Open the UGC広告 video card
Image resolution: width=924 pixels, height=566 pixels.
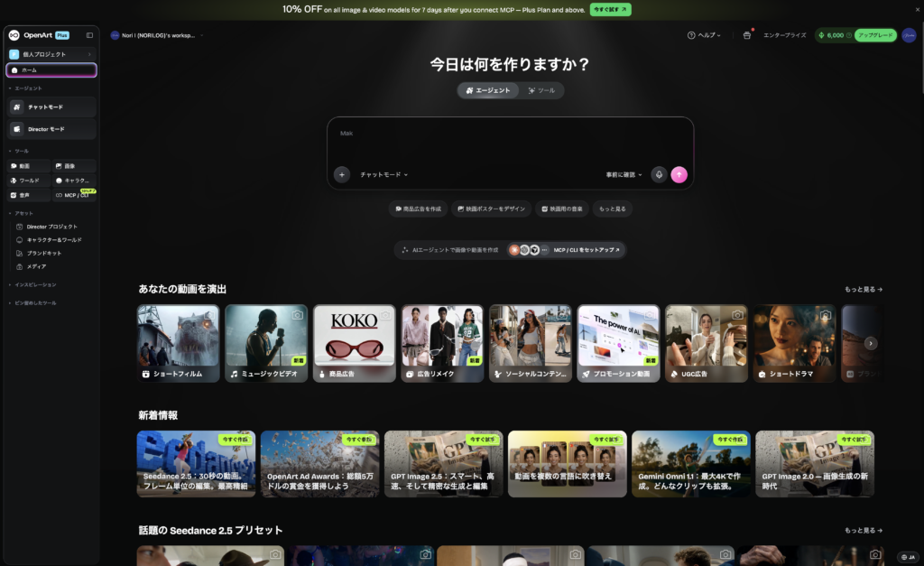click(x=707, y=343)
